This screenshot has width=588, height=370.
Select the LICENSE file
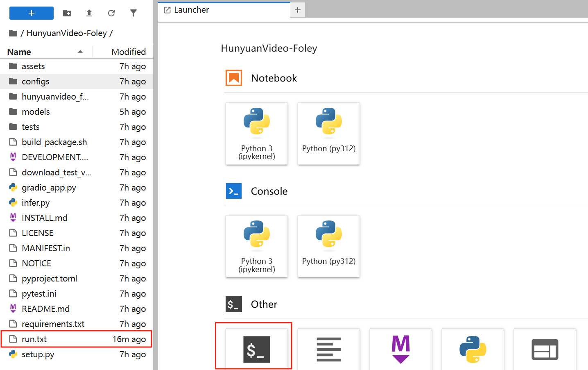coord(77,233)
